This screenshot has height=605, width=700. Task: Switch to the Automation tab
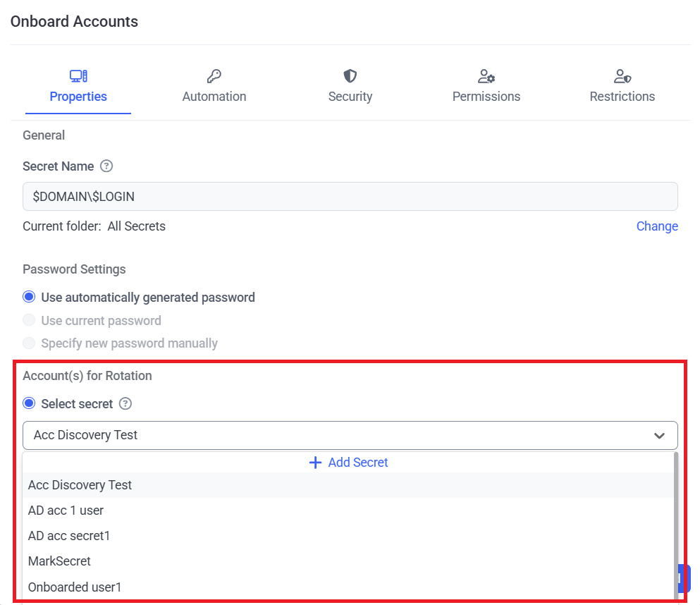click(214, 97)
